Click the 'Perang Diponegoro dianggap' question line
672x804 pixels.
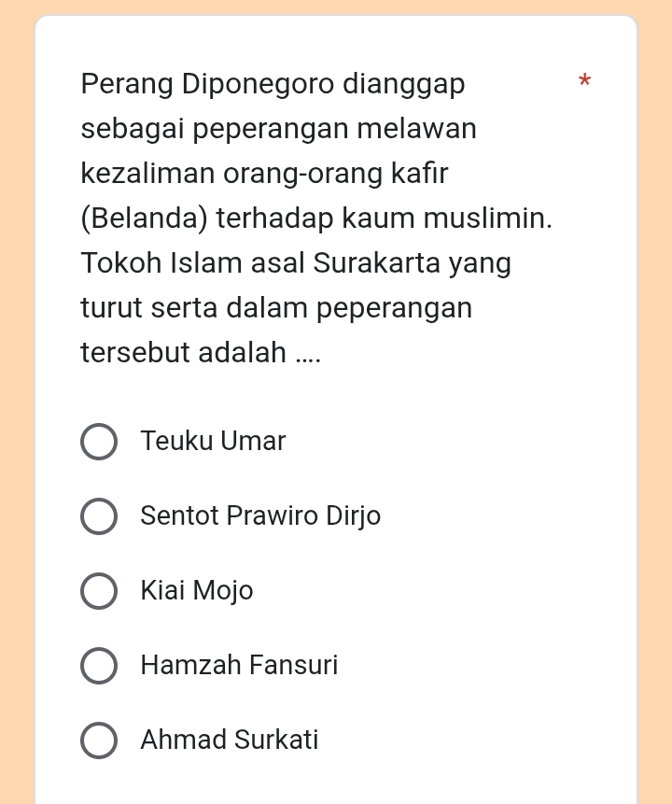click(x=273, y=84)
